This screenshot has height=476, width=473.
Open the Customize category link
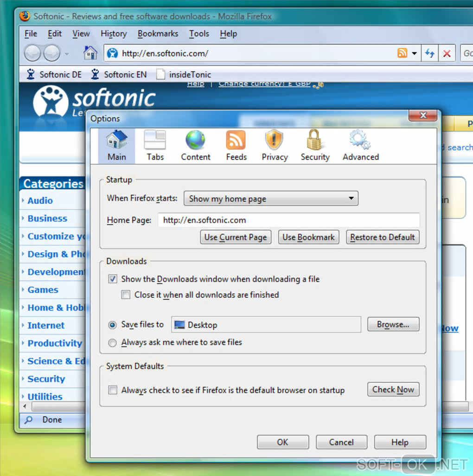[x=56, y=236]
